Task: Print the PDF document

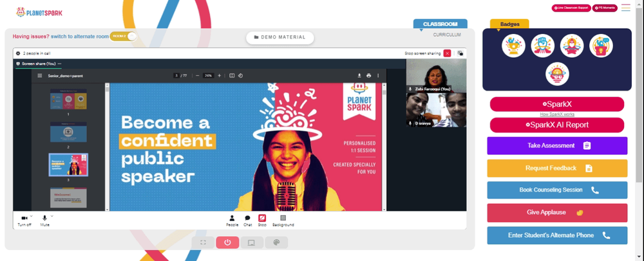Action: coord(369,75)
